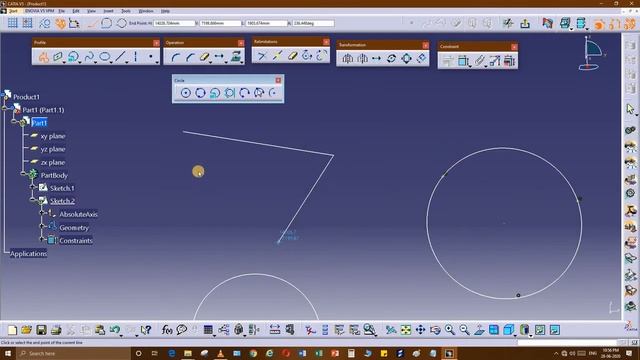Select basic Circle tool in Circle toolbar

(186, 93)
